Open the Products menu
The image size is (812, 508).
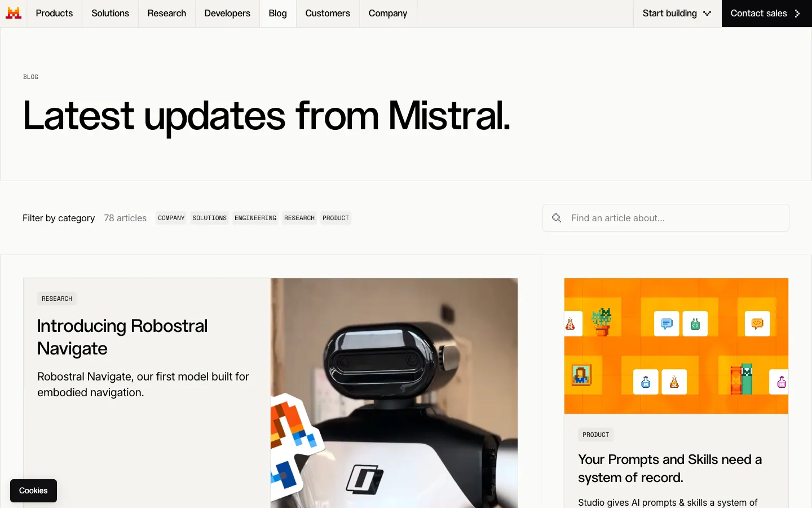(54, 13)
